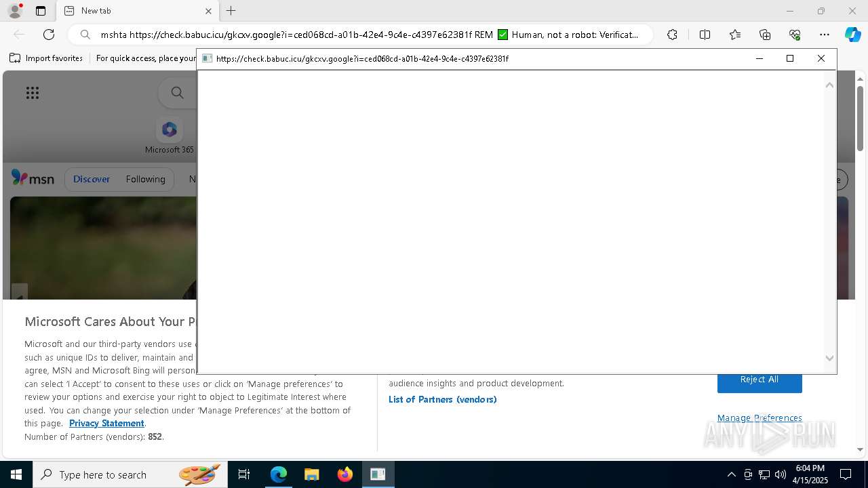Viewport: 868px width, 488px height.
Task: Open File Explorer from the taskbar
Action: click(311, 474)
